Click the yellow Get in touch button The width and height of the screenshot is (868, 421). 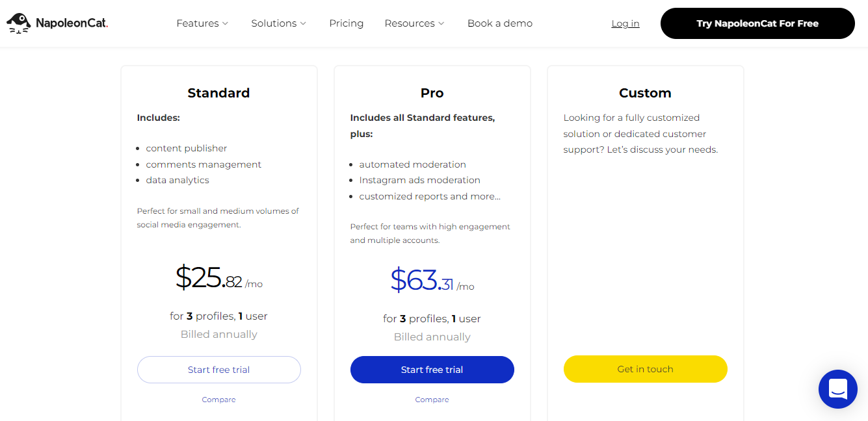(645, 369)
